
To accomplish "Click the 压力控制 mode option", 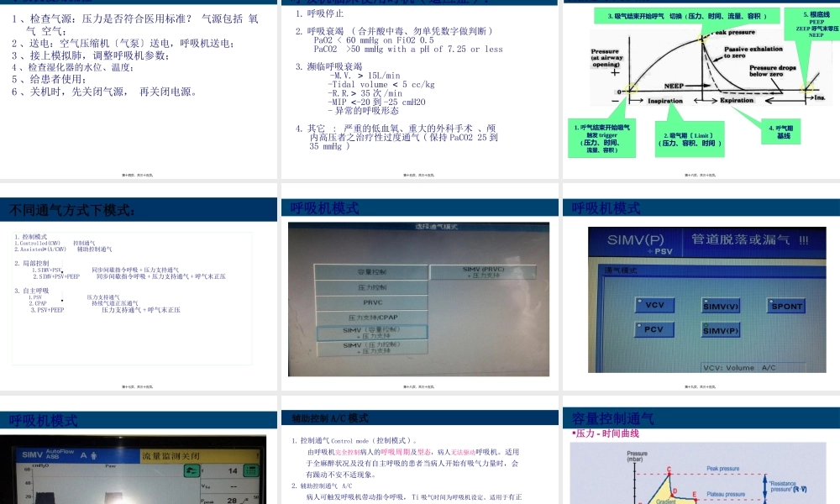I will coord(371,288).
